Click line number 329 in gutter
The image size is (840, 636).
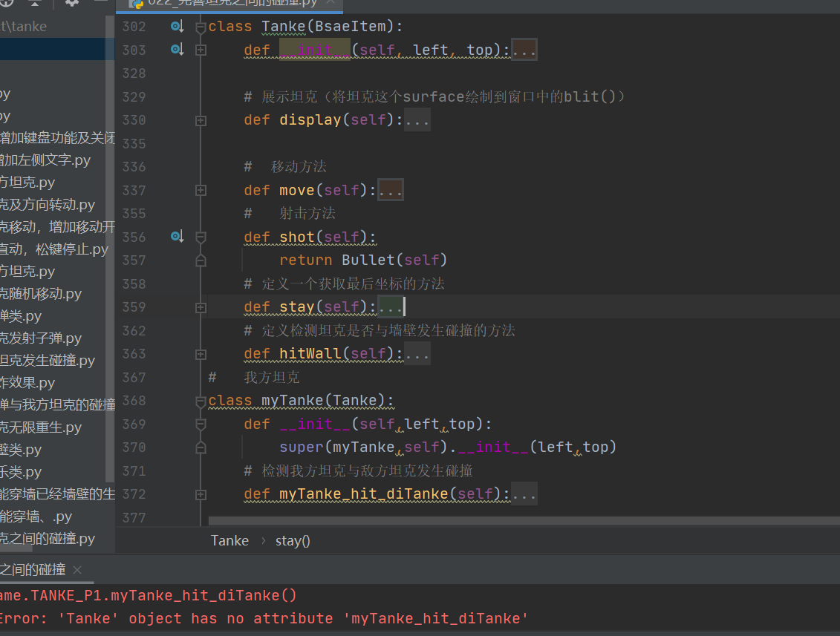(134, 97)
